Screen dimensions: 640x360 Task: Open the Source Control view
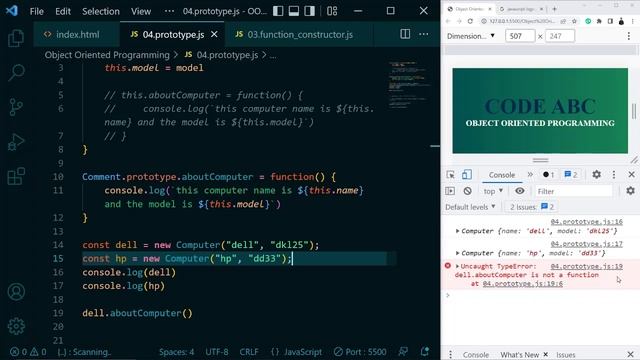click(16, 107)
